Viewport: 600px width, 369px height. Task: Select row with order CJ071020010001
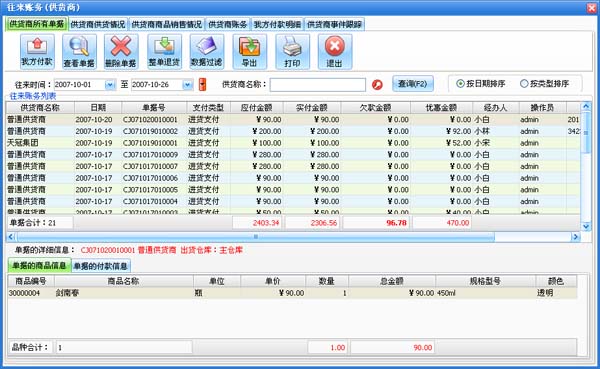click(293, 119)
